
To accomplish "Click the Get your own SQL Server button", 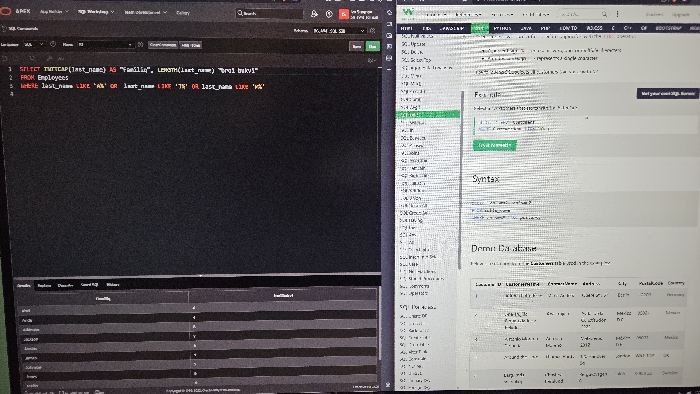I will 667,93.
